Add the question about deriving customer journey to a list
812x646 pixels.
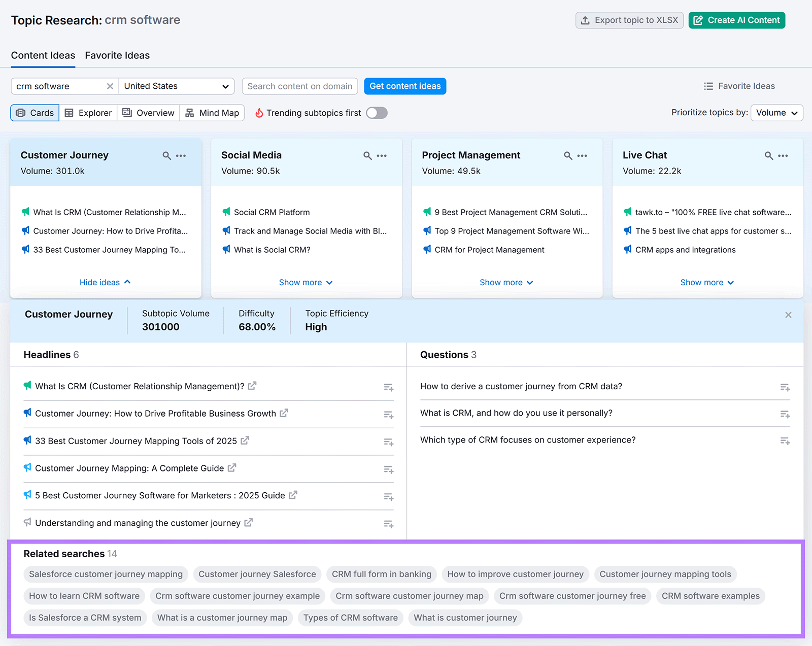coord(785,387)
